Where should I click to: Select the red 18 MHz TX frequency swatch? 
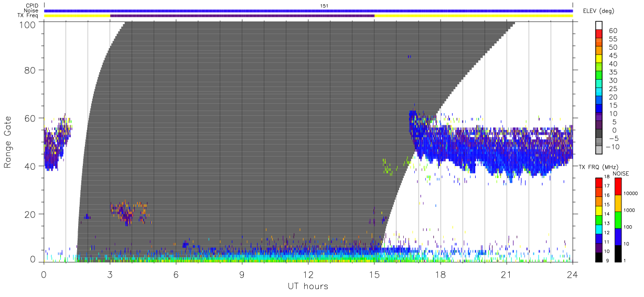coord(598,183)
